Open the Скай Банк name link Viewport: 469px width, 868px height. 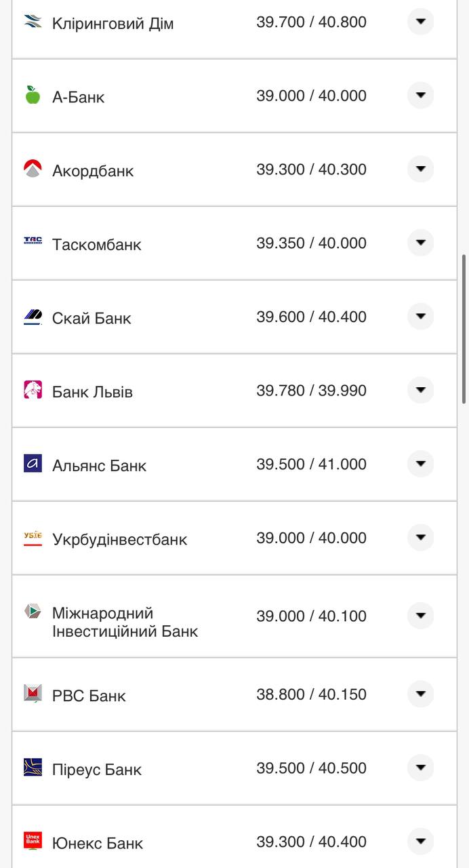[91, 319]
